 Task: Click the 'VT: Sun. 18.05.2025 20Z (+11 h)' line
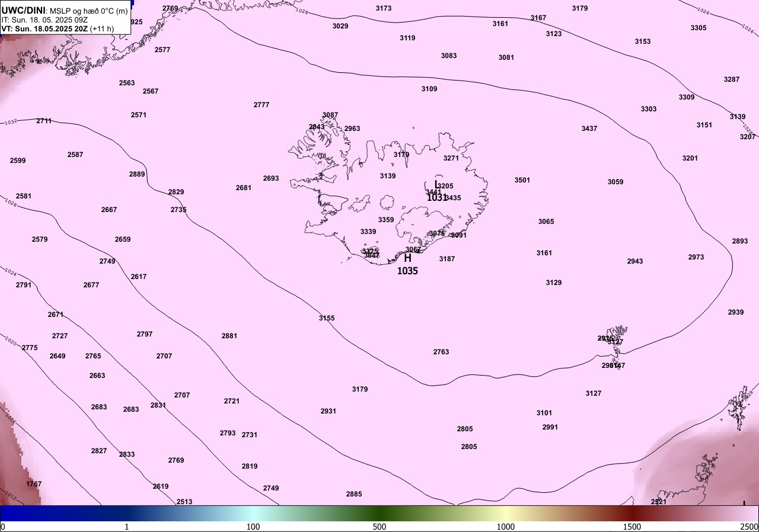(x=58, y=28)
